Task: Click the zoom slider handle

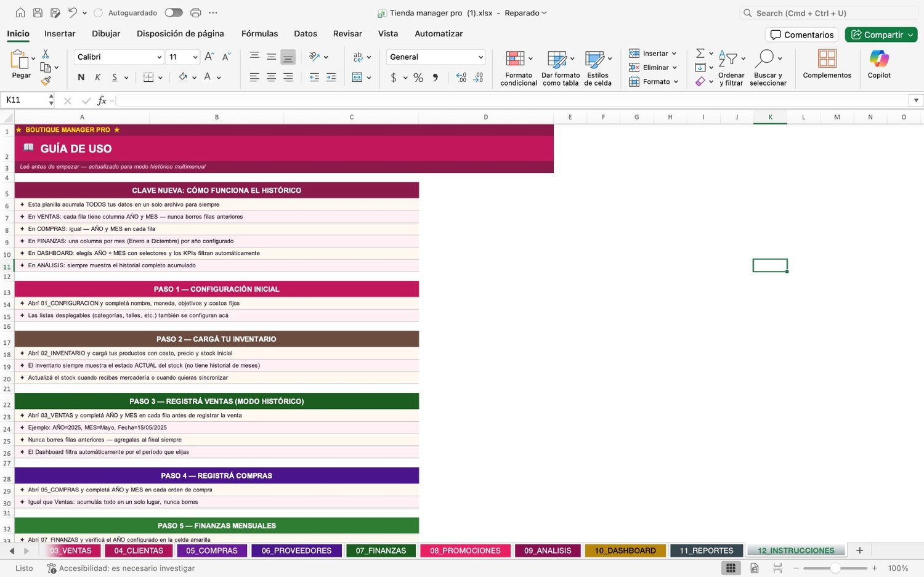Action: 835,568
